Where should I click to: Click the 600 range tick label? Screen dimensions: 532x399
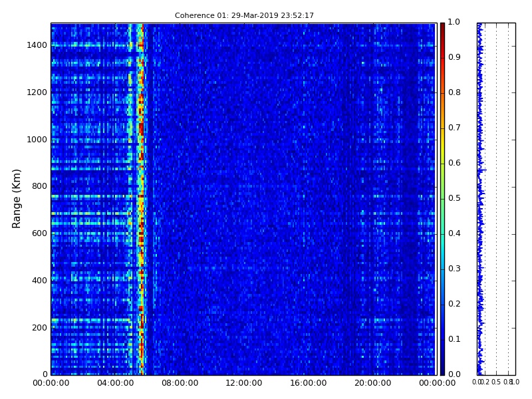point(39,233)
